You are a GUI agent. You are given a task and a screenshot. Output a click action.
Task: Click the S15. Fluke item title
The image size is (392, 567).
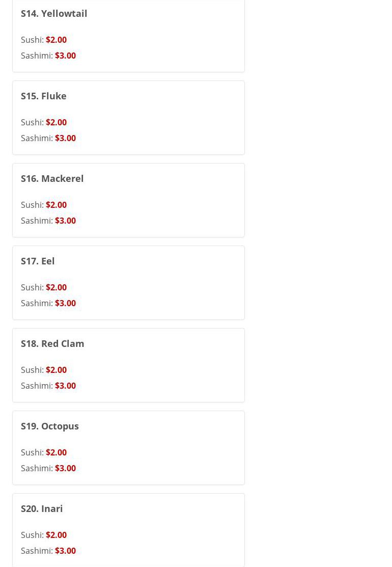pyautogui.click(x=44, y=96)
